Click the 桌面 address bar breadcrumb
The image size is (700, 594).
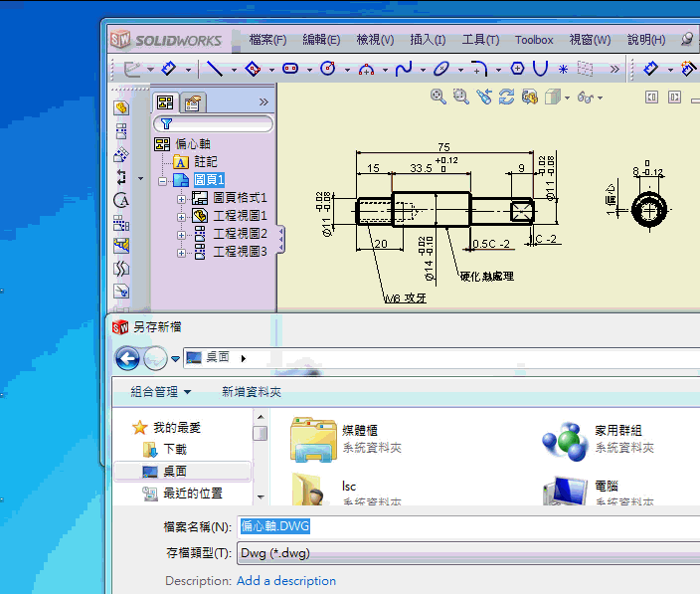pyautogui.click(x=218, y=357)
